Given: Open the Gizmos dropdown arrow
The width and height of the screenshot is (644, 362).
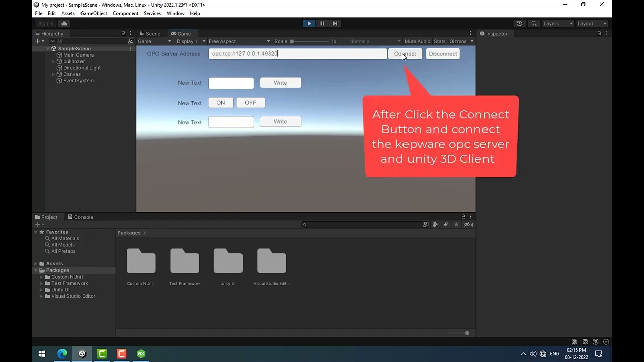Looking at the screenshot, I should pyautogui.click(x=472, y=41).
